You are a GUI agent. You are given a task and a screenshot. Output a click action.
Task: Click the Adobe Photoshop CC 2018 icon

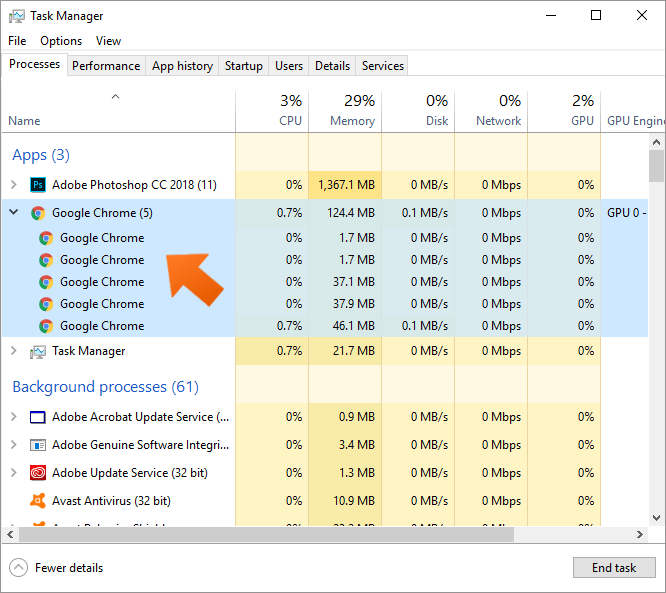38,185
